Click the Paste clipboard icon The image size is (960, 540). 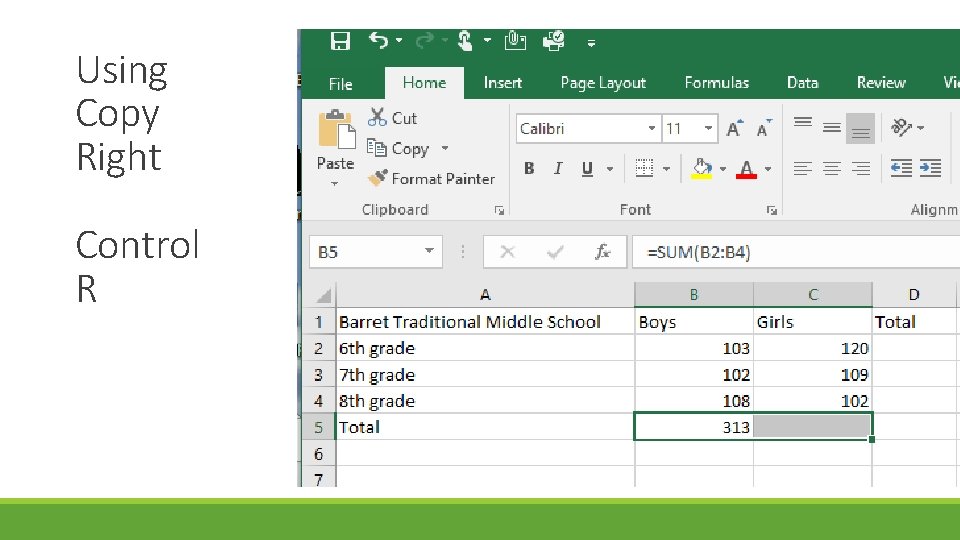(x=336, y=130)
